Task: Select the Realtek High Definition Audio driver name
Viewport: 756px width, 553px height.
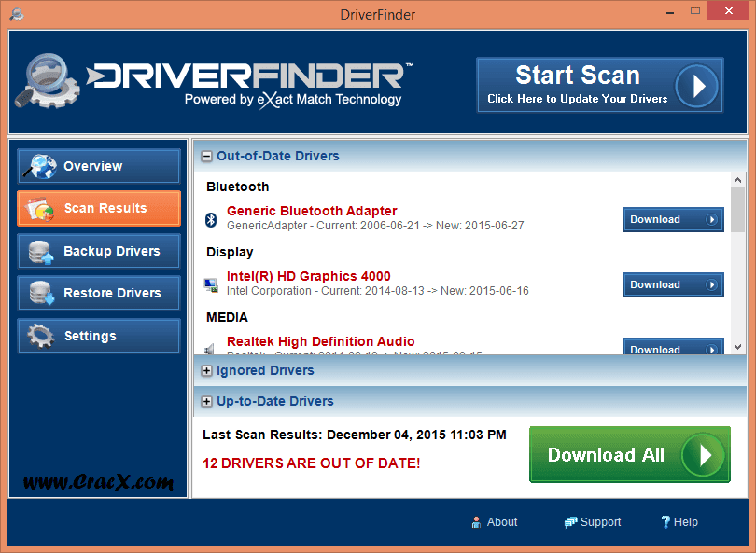Action: [x=321, y=341]
